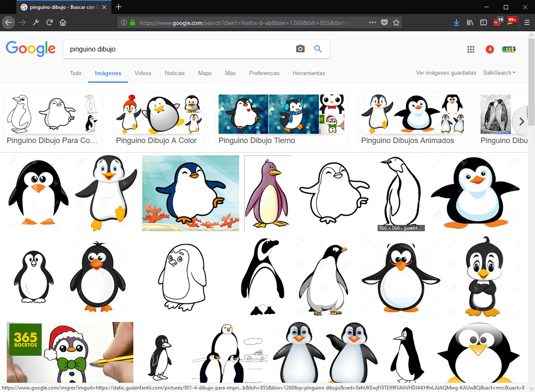Reload the current page
Screen dimensions: 535x392
(x=49, y=22)
